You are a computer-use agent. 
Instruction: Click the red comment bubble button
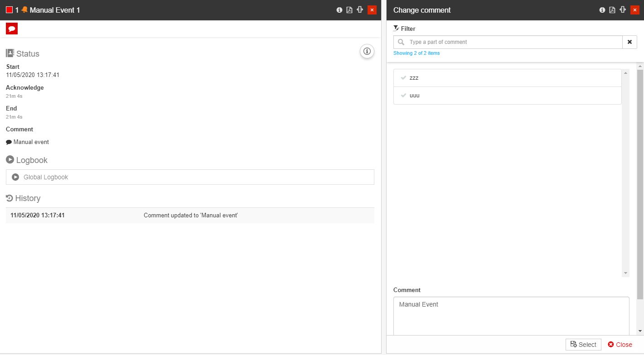[12, 29]
